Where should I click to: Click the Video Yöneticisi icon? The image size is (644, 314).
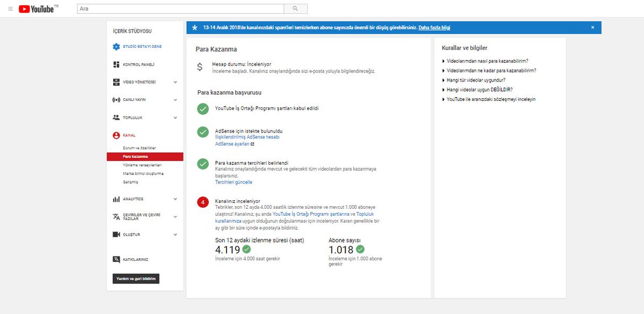116,82
